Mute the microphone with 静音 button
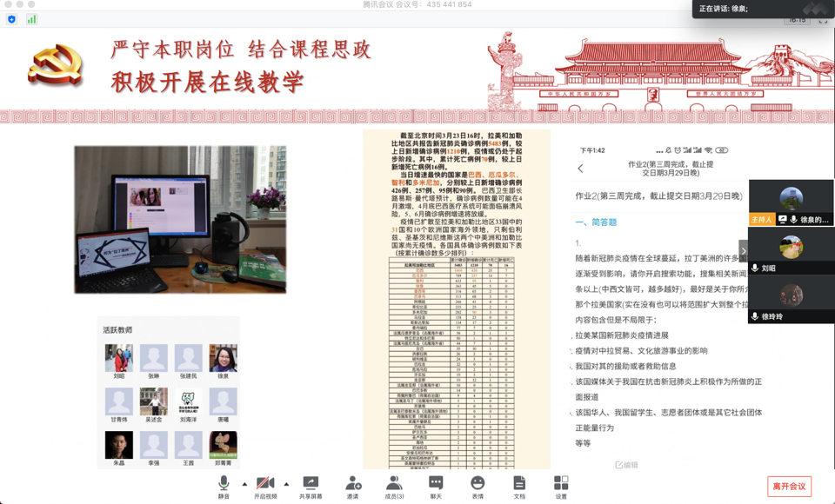835x504 pixels. [x=224, y=486]
